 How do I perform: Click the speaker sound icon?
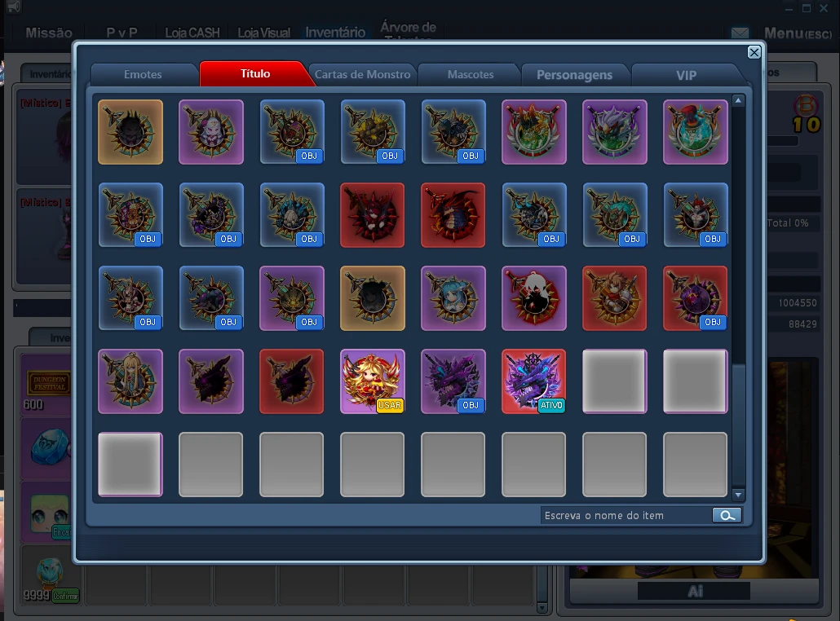12,7
